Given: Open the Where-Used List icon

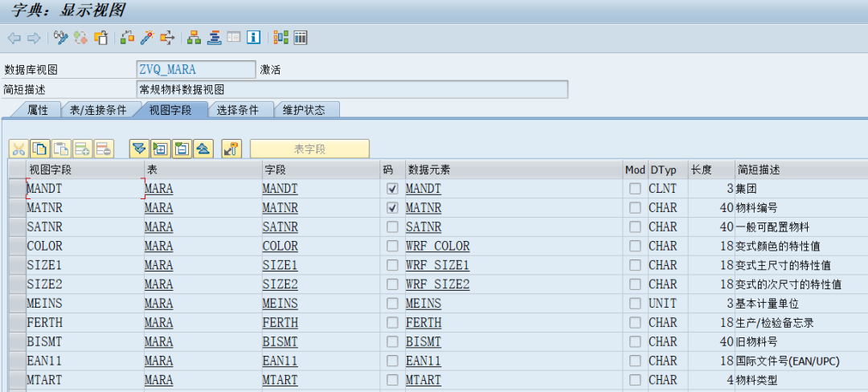Looking at the screenshot, I should point(167,38).
